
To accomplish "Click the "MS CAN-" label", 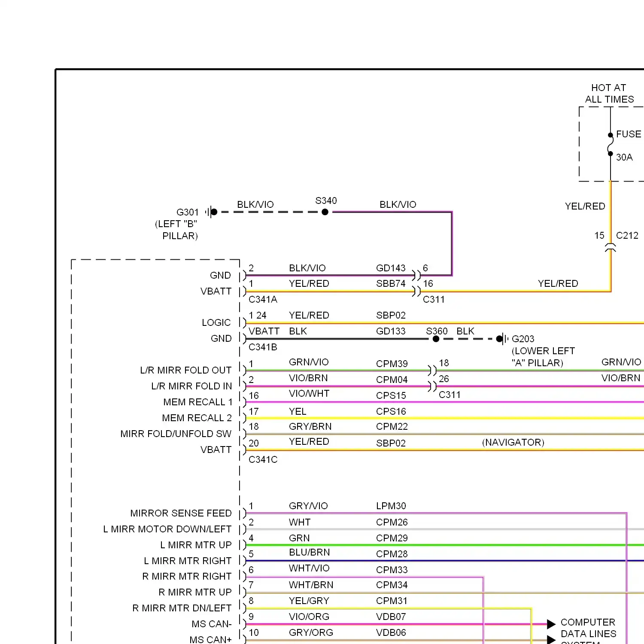I will pyautogui.click(x=211, y=624).
